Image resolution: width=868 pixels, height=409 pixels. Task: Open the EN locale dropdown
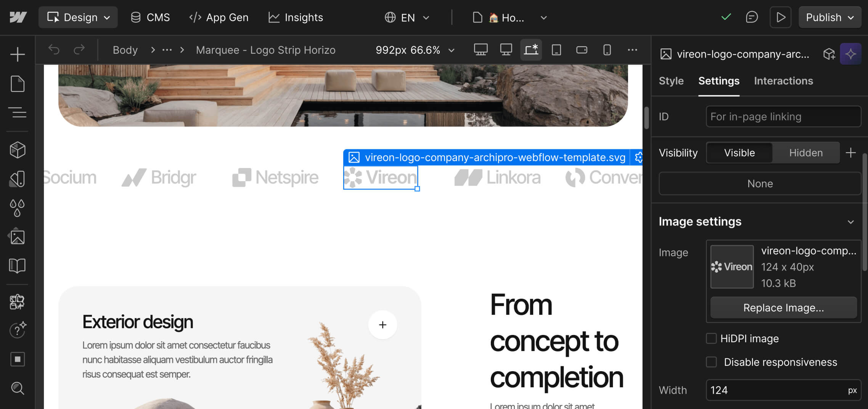[x=407, y=17]
